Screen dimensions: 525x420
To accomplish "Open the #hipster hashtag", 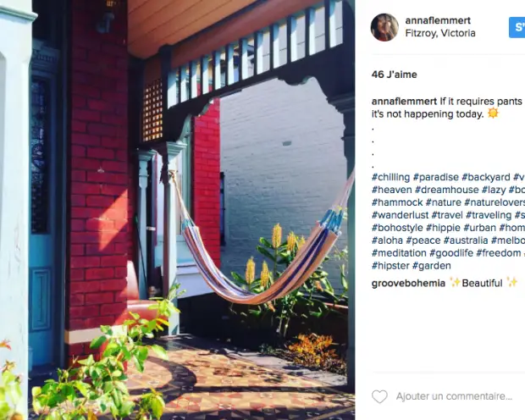I will coord(390,266).
